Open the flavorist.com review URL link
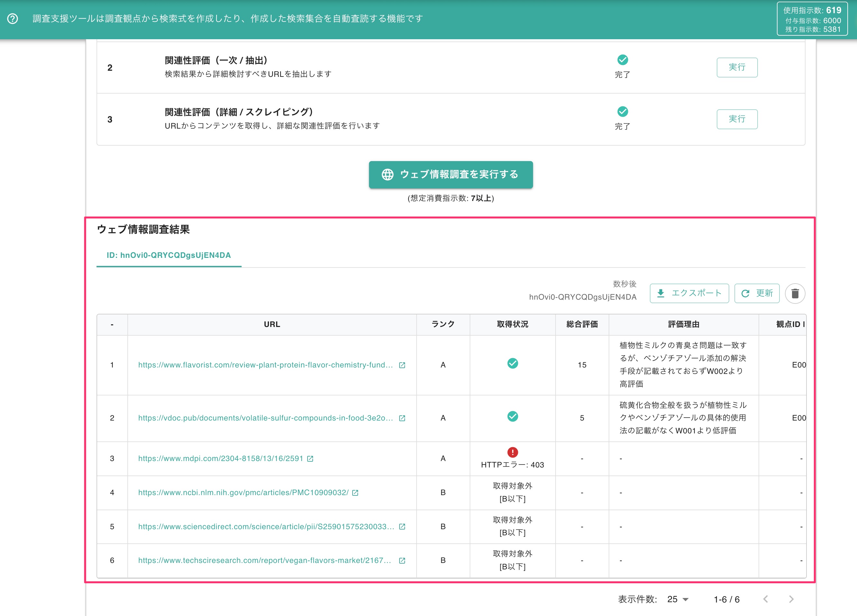The image size is (857, 616). pyautogui.click(x=265, y=365)
